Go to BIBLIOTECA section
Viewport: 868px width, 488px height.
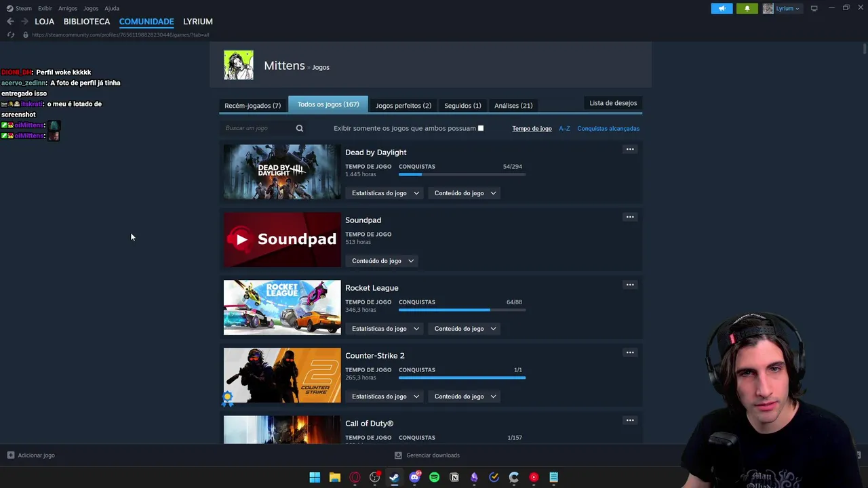coord(87,22)
